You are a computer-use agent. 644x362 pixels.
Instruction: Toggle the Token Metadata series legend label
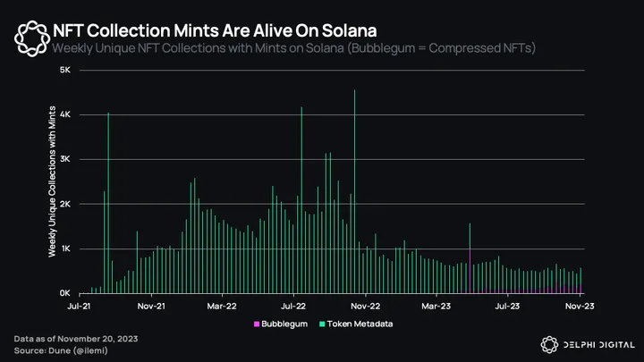359,324
